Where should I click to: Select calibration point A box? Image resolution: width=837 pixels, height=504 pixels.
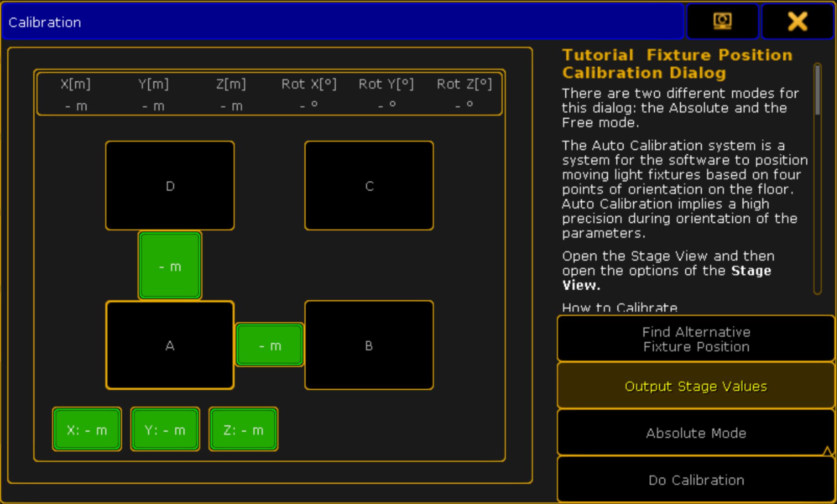click(170, 345)
